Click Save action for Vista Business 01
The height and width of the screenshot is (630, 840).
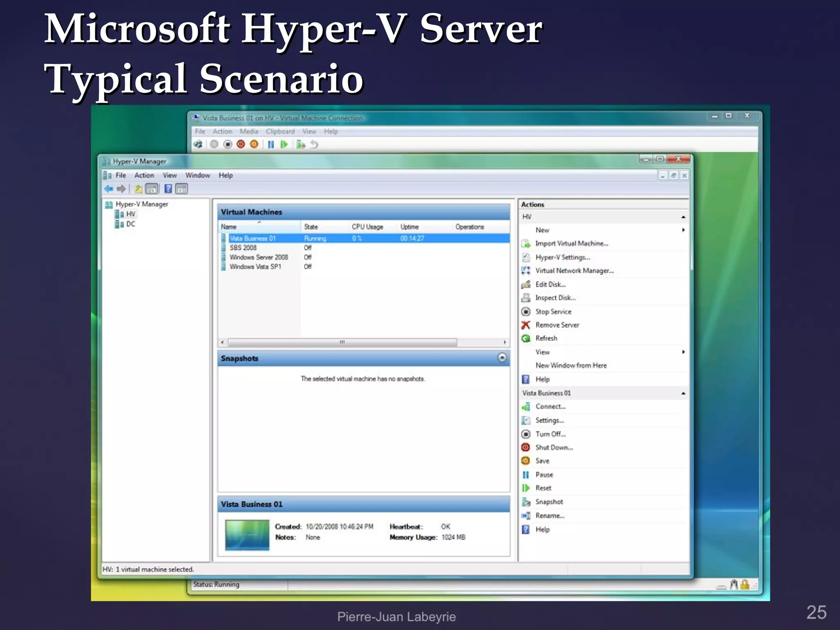click(x=542, y=461)
